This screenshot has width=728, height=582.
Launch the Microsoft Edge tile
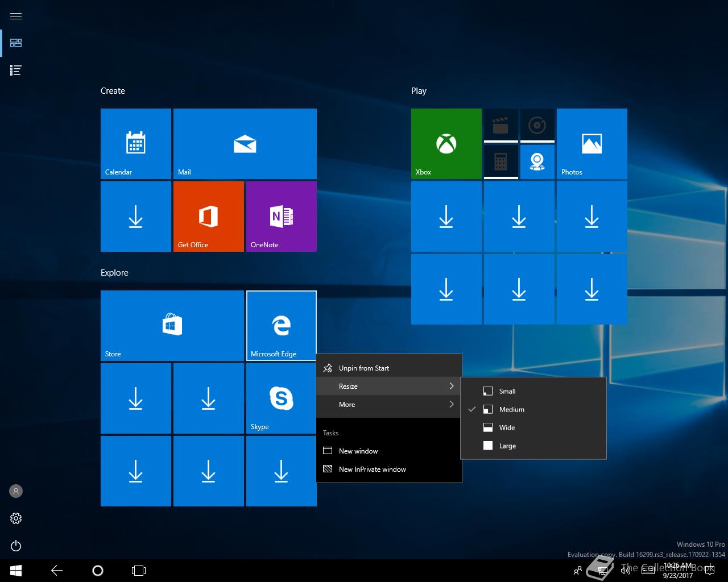click(x=282, y=326)
